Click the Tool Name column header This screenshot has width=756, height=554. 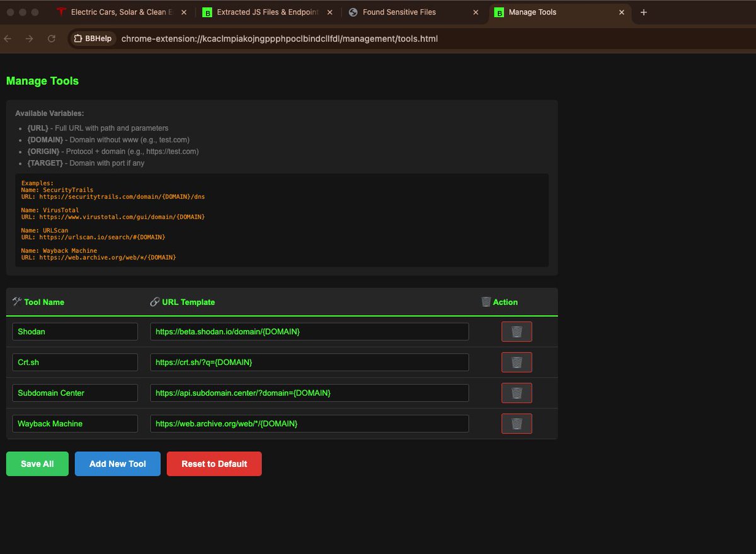point(38,302)
